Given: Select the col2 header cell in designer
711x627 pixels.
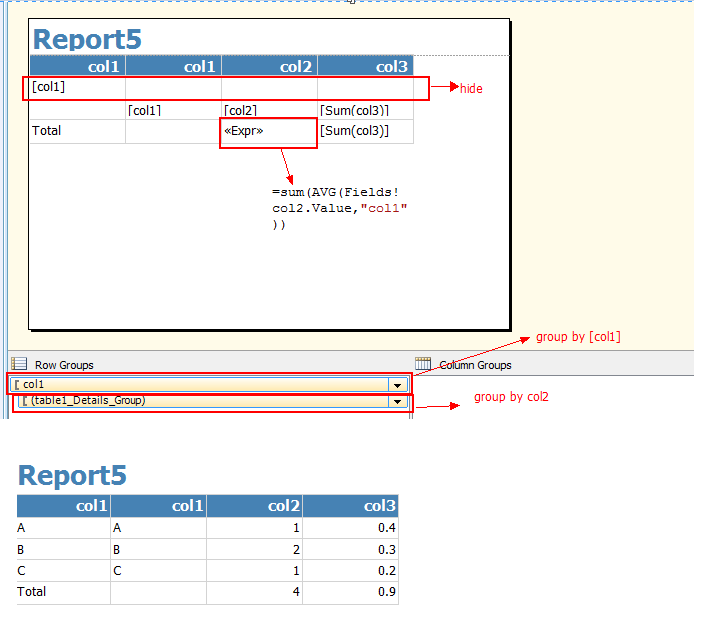Looking at the screenshot, I should click(x=269, y=66).
